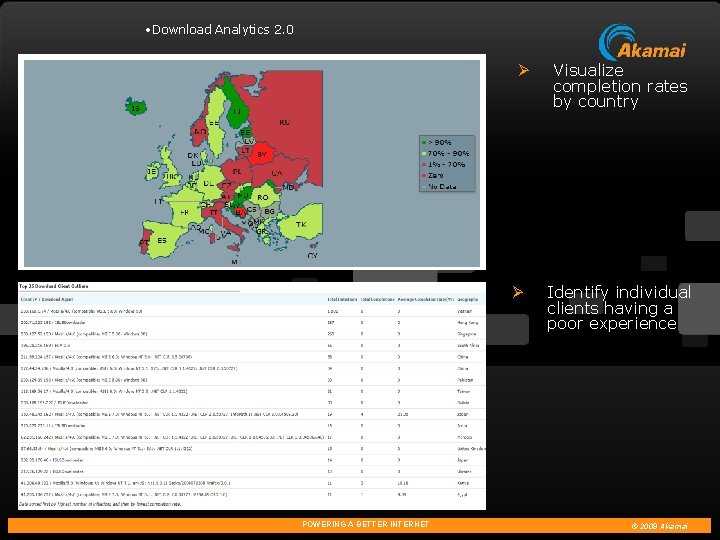720x540 pixels.
Task: Click the South Africa geography cell
Action: coord(468,345)
